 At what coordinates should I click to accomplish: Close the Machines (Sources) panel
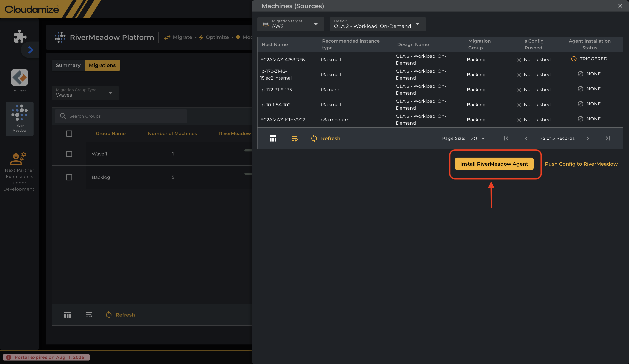(x=620, y=6)
